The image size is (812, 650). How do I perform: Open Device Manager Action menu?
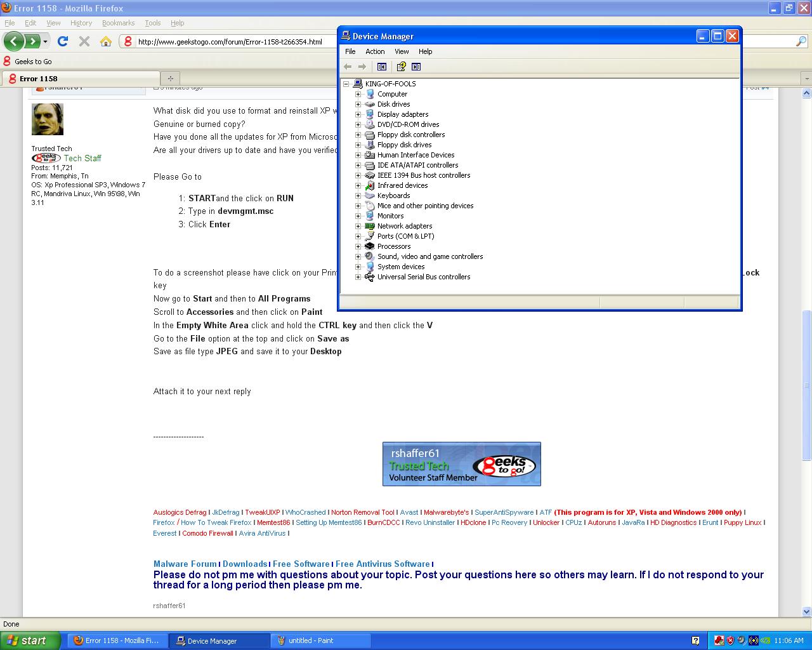pos(375,51)
